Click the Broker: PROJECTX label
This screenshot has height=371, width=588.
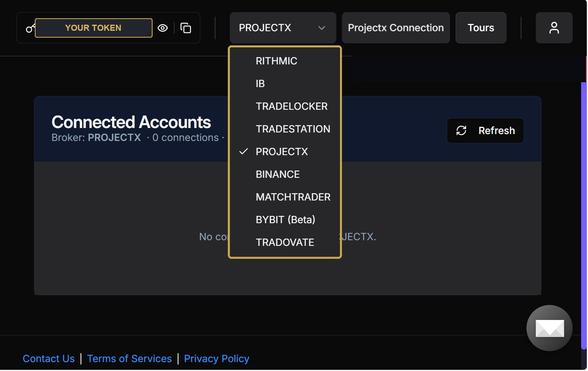(96, 138)
